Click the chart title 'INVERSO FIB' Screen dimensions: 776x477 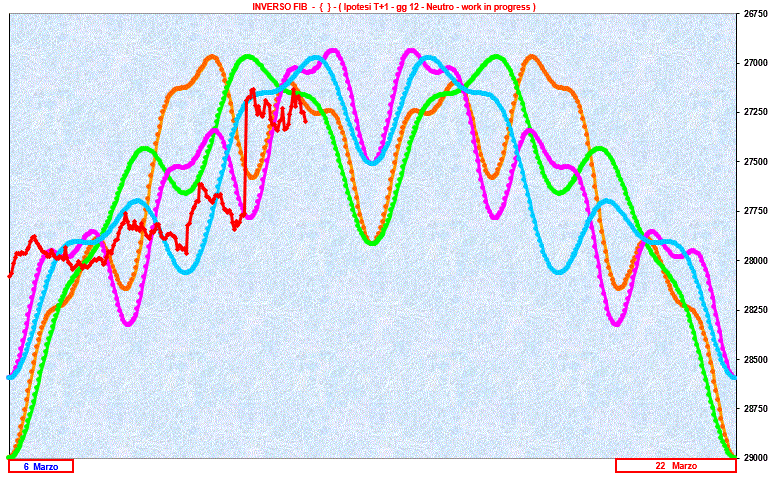coord(280,7)
